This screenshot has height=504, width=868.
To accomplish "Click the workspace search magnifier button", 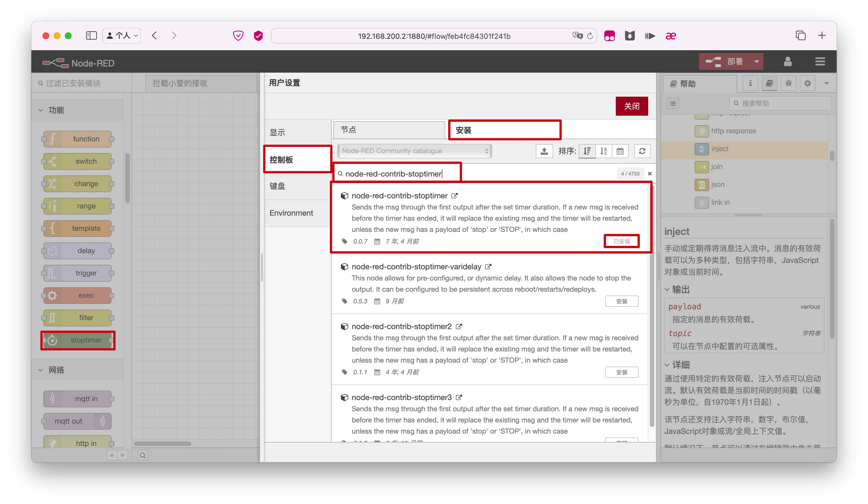I will [x=143, y=455].
